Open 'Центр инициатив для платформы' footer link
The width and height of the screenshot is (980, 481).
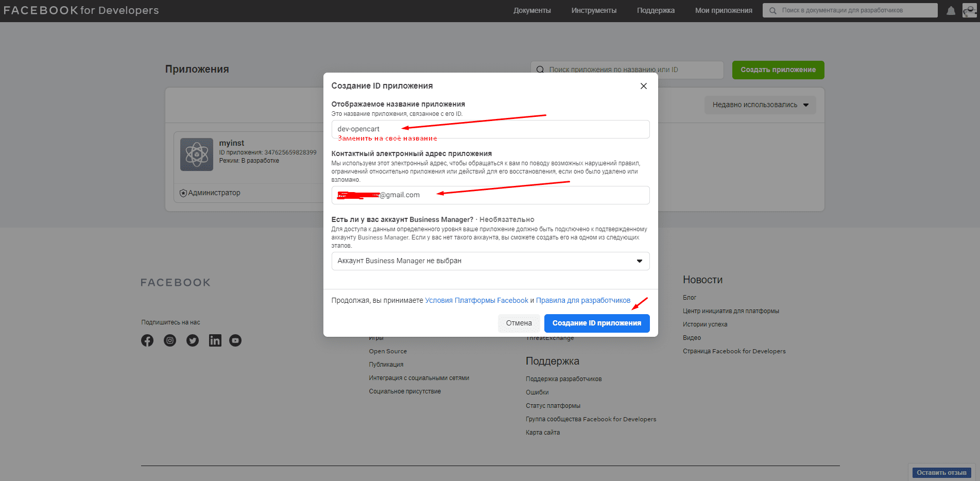click(x=731, y=311)
